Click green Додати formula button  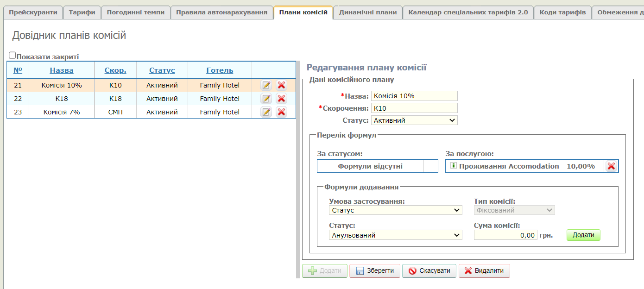(x=583, y=235)
